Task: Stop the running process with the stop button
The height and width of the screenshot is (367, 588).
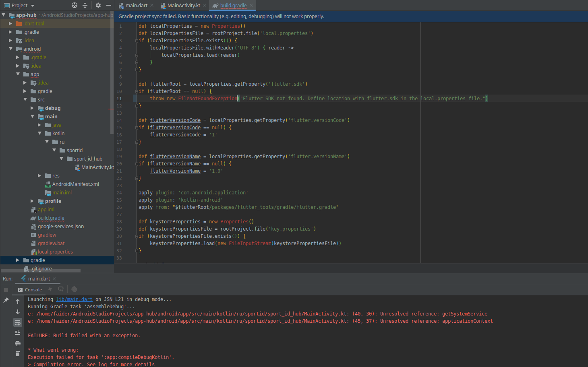Action: (x=6, y=289)
